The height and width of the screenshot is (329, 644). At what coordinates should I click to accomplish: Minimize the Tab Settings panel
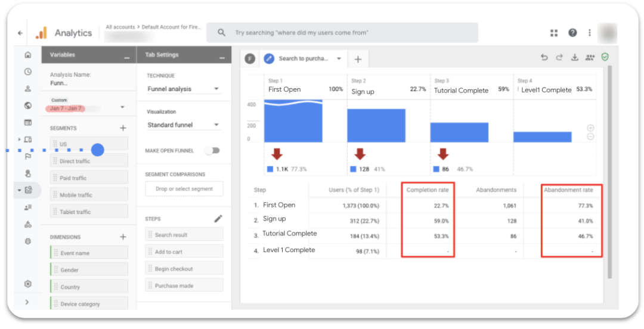(222, 58)
